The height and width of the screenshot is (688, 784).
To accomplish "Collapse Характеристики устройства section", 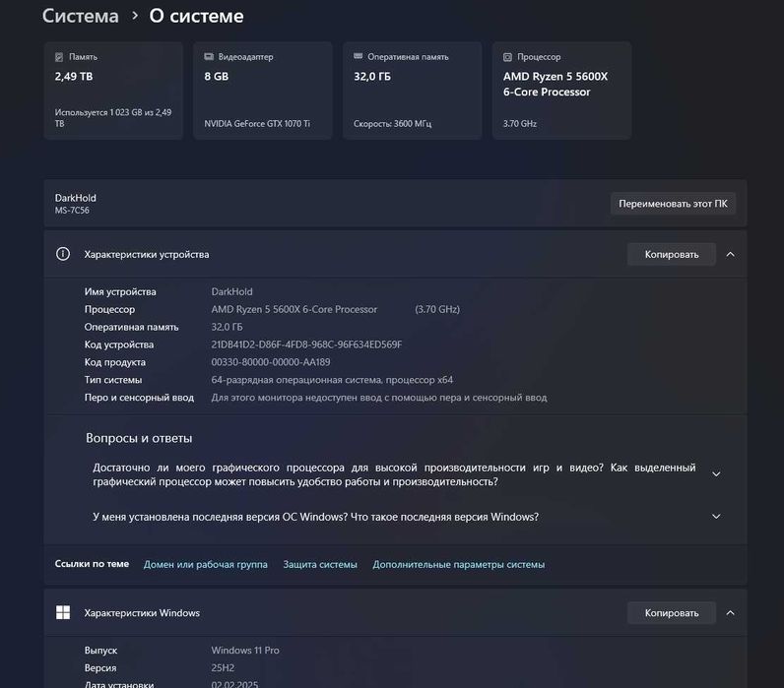I will 730,254.
